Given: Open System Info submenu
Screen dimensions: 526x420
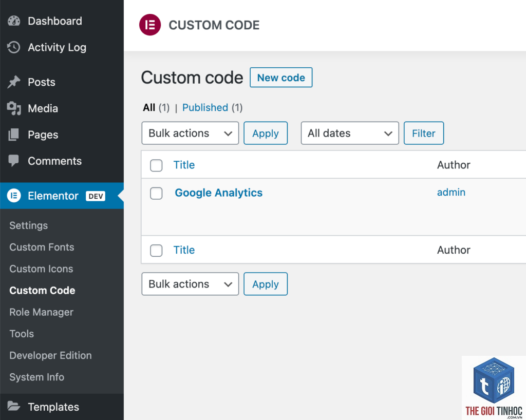Looking at the screenshot, I should coord(36,377).
